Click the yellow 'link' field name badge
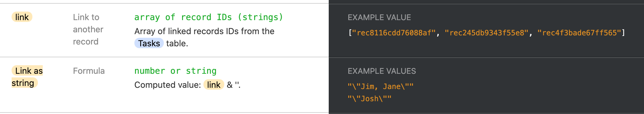This screenshot has height=114, width=644. tap(22, 17)
